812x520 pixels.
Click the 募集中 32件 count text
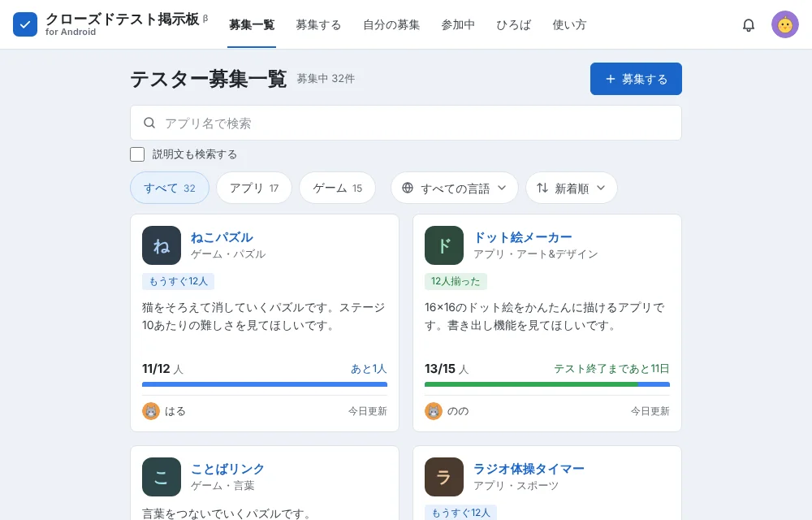[x=326, y=79]
